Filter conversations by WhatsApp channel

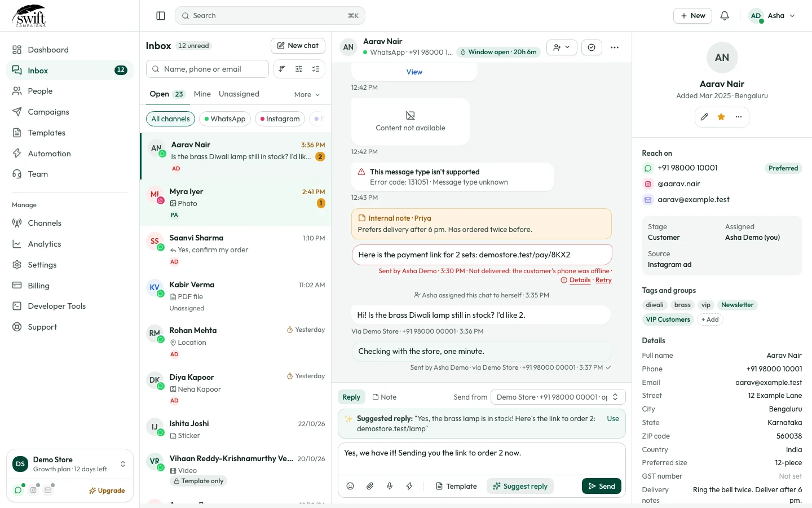[x=225, y=119]
